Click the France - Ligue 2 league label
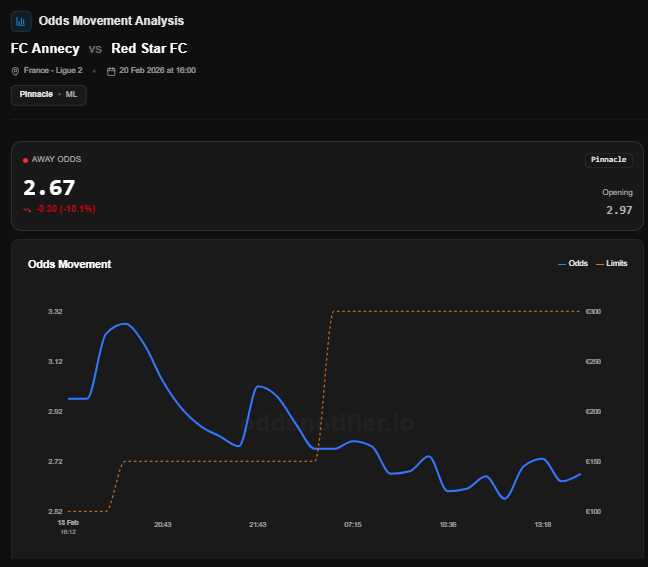The height and width of the screenshot is (567, 648). (53, 70)
